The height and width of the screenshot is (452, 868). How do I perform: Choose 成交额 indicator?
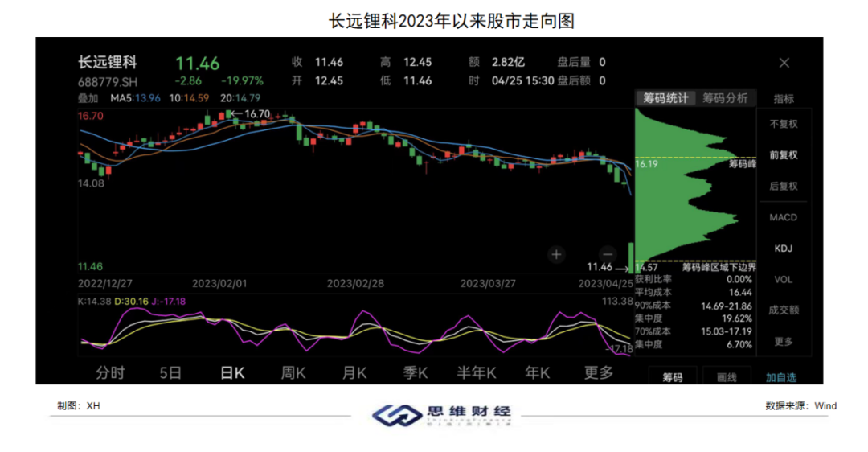click(784, 310)
